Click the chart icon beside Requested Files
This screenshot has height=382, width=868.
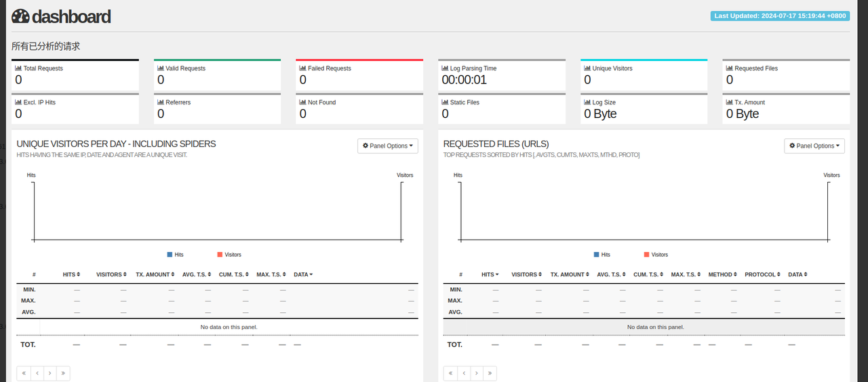pyautogui.click(x=729, y=68)
